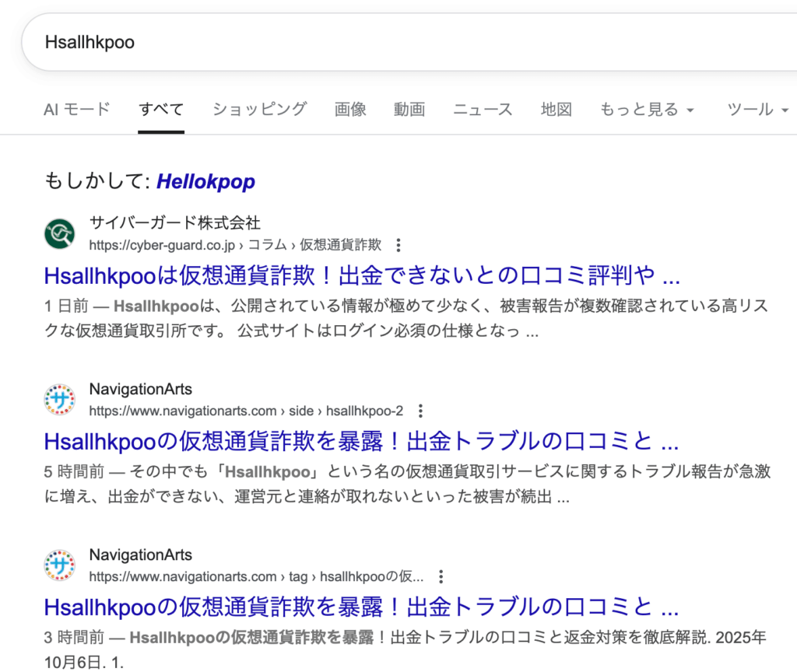
Task: Select the ショッピング tab
Action: coord(259,110)
